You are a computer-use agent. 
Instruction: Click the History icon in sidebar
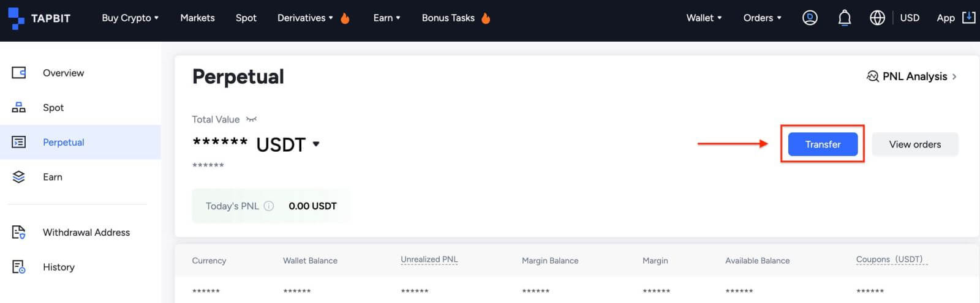pyautogui.click(x=19, y=267)
